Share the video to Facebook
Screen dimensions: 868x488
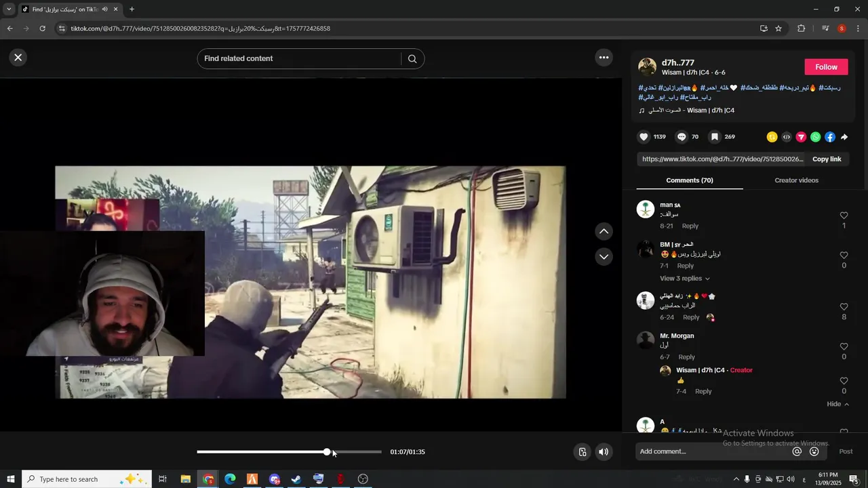830,137
